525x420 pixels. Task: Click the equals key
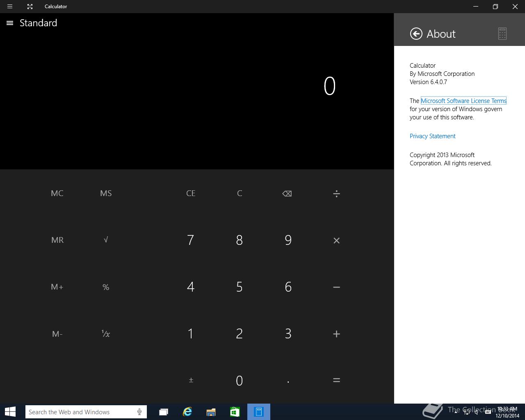(336, 381)
